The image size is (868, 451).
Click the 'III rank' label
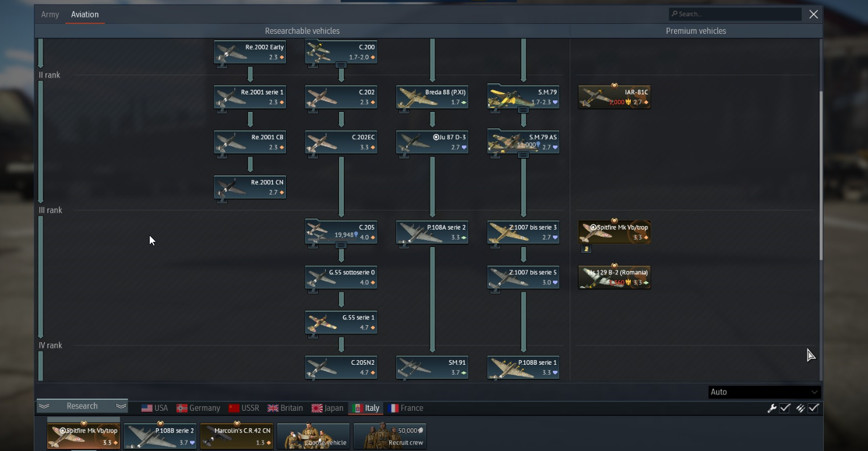click(50, 210)
